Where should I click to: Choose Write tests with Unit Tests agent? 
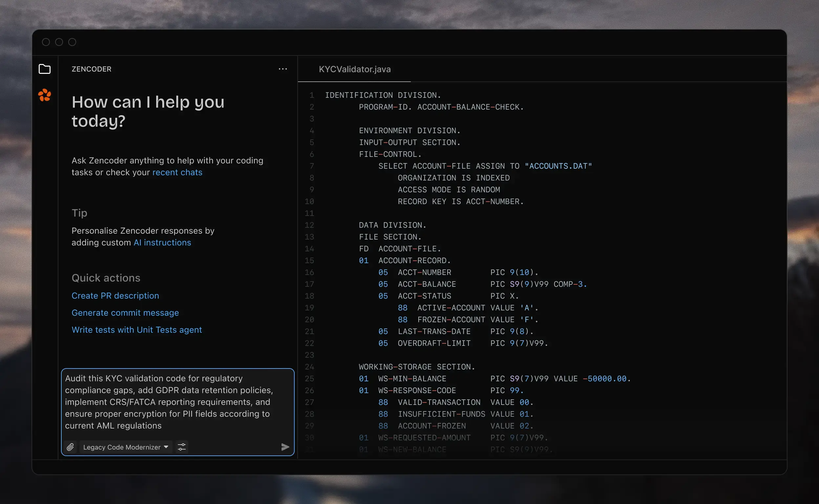pyautogui.click(x=137, y=330)
